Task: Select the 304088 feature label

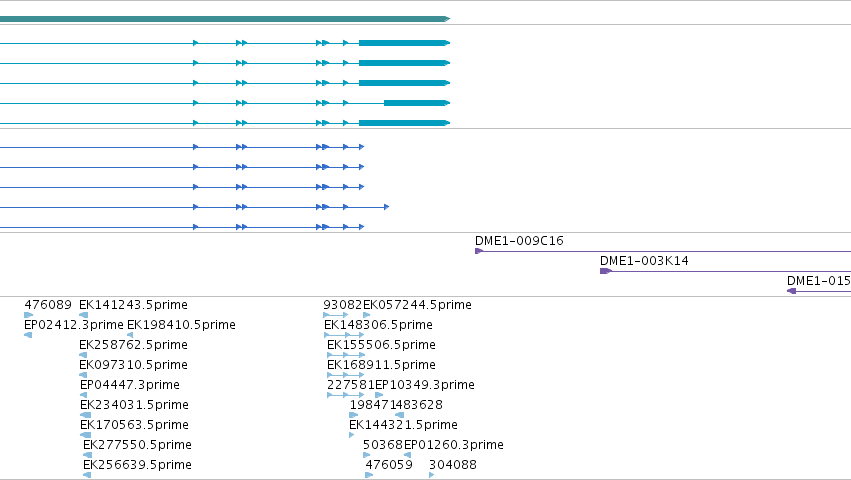Action: point(453,465)
